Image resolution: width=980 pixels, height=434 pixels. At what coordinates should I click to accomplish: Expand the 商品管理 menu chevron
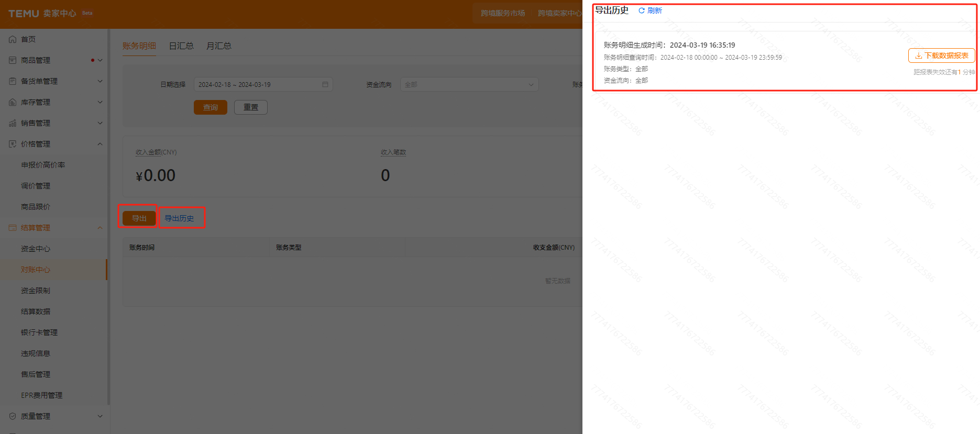[x=100, y=60]
